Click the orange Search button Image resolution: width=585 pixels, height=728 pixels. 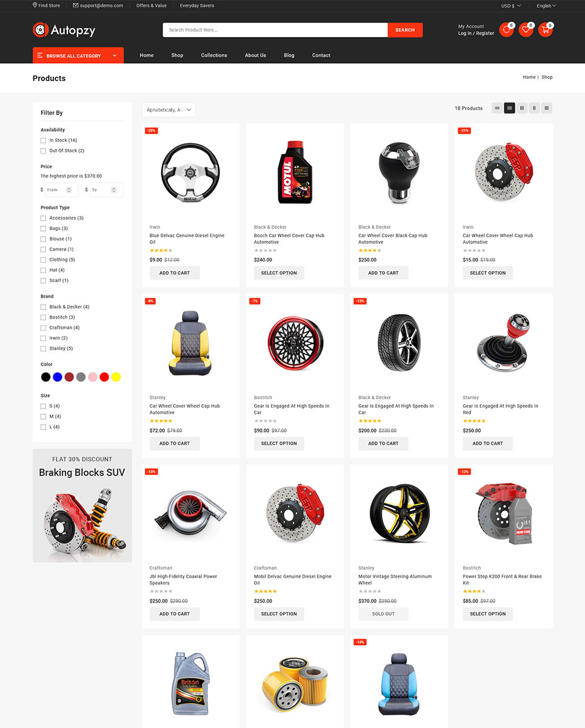point(405,30)
